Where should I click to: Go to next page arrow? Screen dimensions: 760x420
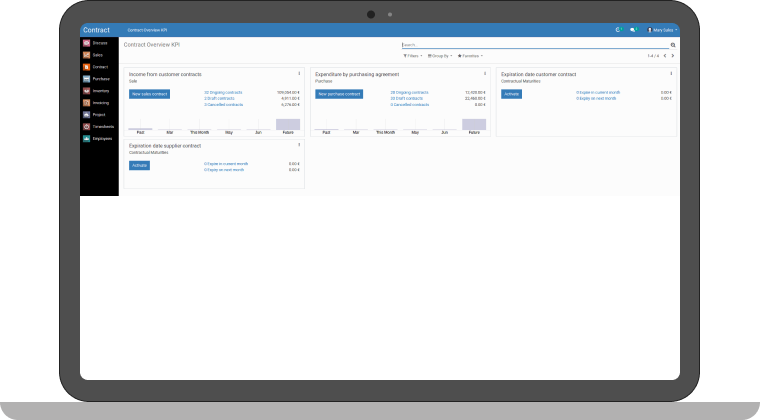point(673,56)
